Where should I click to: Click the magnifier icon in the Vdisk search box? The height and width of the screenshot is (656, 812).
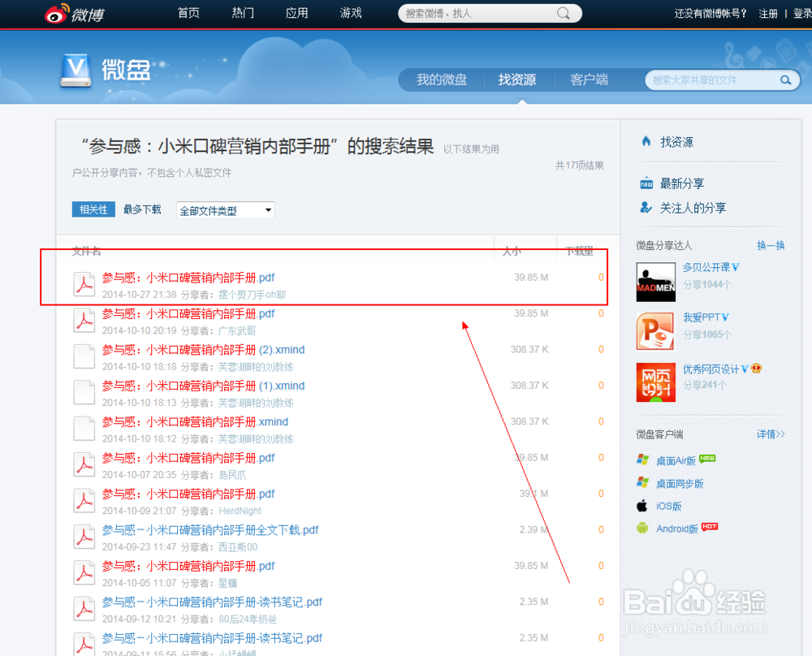tap(784, 80)
